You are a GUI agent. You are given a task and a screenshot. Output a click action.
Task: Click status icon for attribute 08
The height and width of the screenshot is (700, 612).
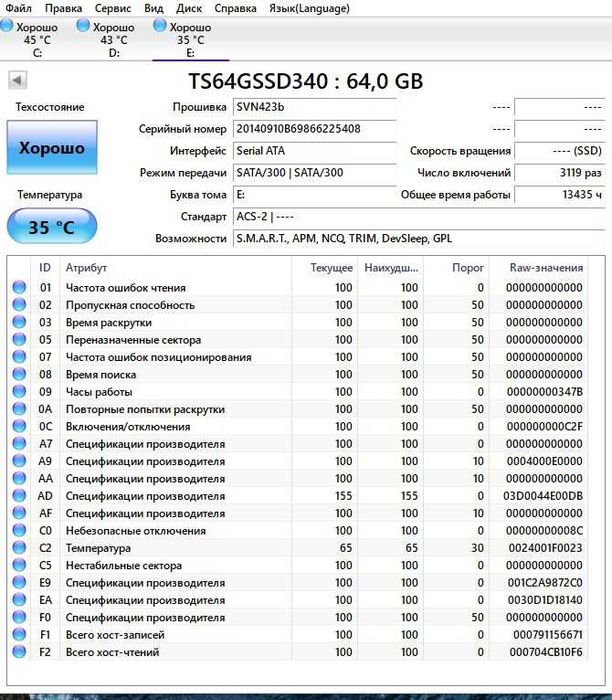point(19,374)
